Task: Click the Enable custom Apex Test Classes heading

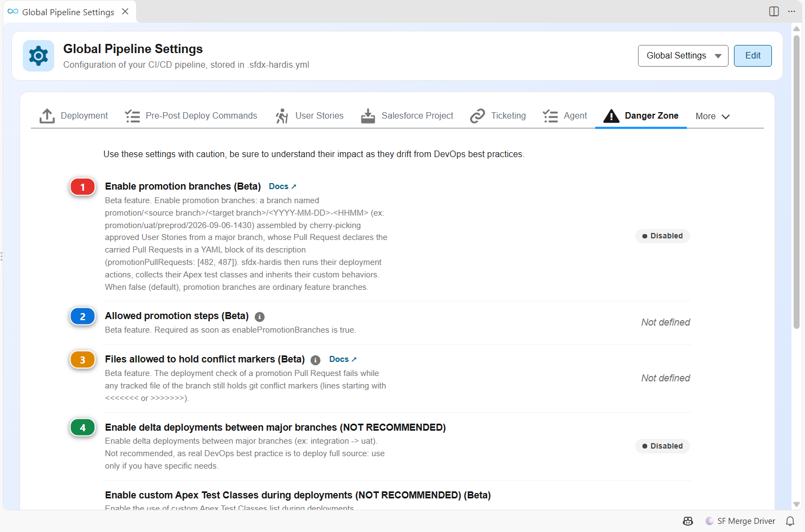Action: point(298,495)
